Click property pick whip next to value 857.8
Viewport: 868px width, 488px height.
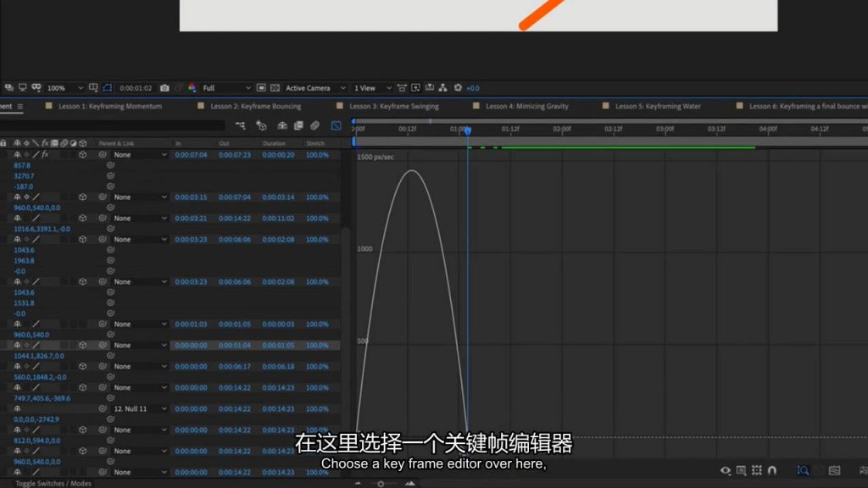(110, 165)
